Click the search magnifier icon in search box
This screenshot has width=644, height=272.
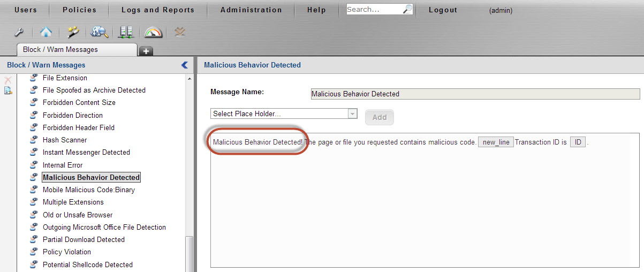[x=407, y=9]
